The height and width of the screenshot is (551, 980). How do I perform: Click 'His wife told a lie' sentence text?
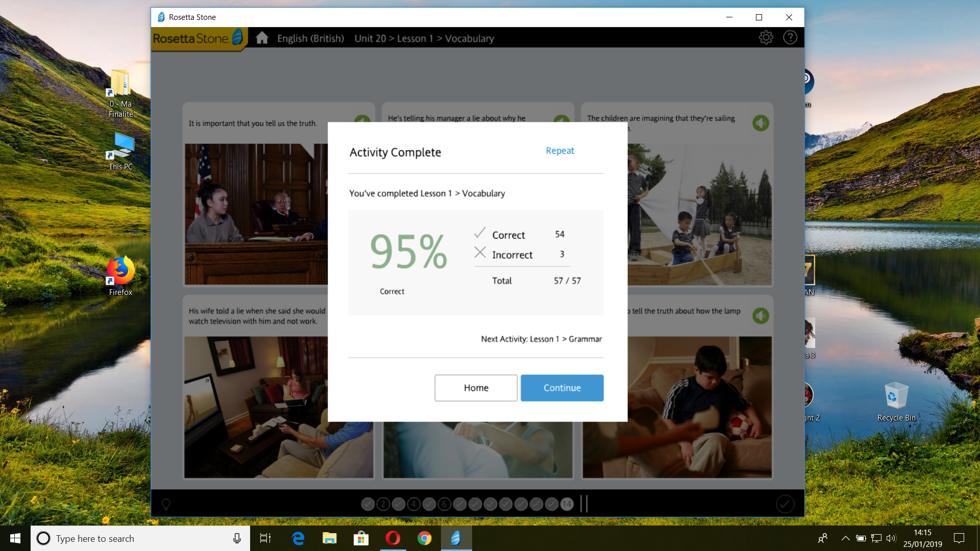coord(257,316)
